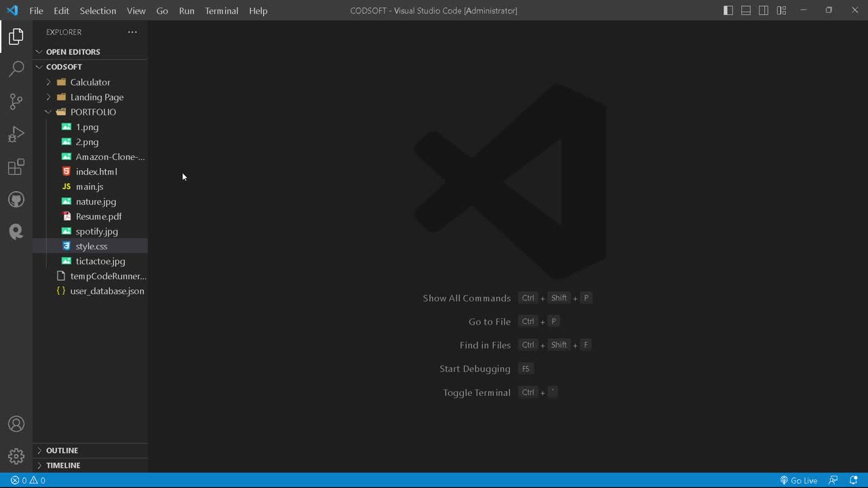Open user_database.json file
Image resolution: width=868 pixels, height=488 pixels.
coord(90,291)
